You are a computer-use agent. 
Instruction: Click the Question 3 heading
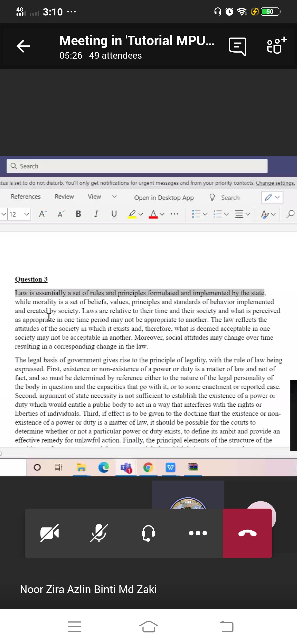point(31,279)
